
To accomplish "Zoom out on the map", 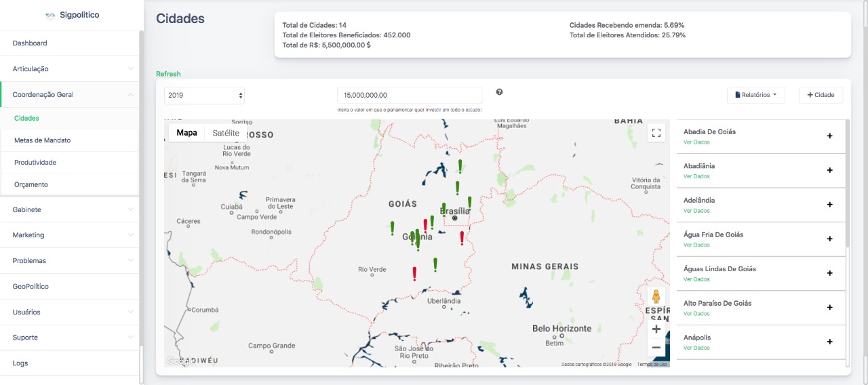I will coord(656,348).
